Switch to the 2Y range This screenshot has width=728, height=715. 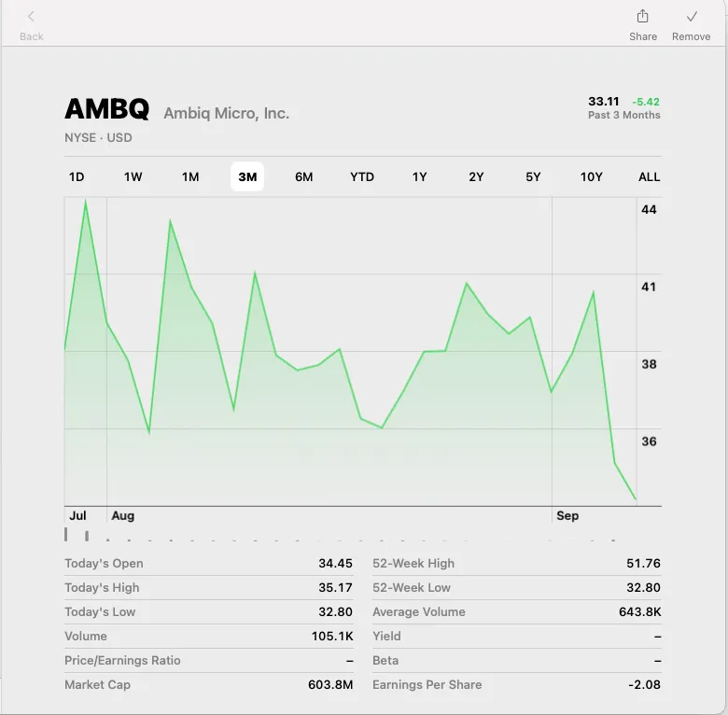(x=477, y=176)
